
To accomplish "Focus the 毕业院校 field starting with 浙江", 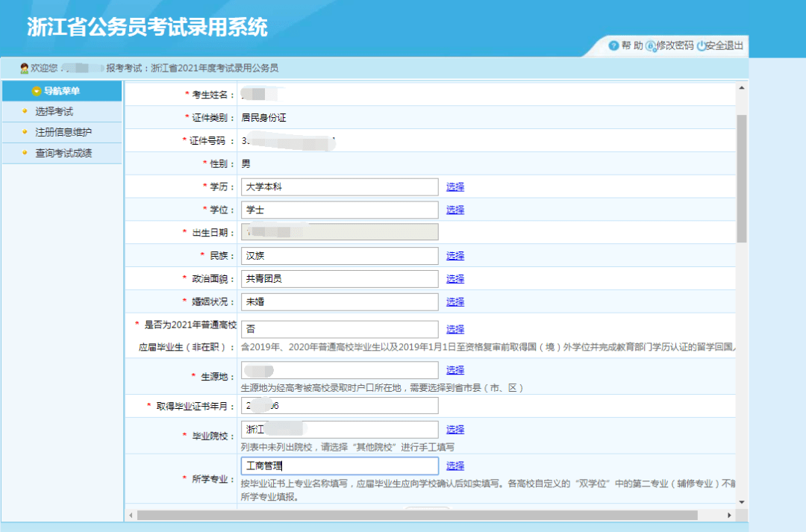I will pos(340,429).
